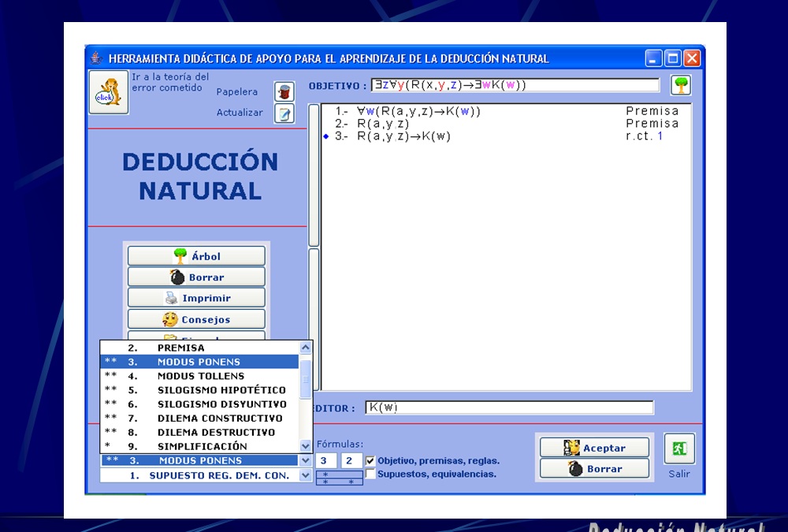The image size is (788, 532).
Task: Click the 'r.ct. 1' justification on line 3
Action: (645, 136)
